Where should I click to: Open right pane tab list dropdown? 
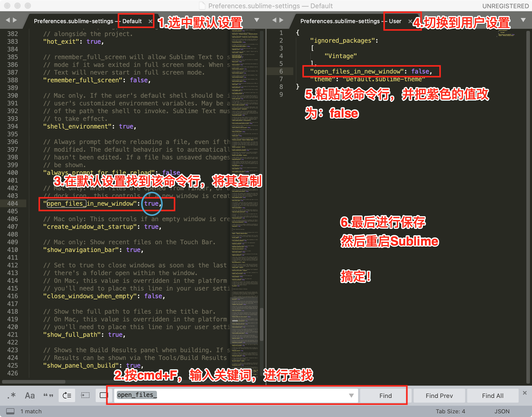[523, 20]
